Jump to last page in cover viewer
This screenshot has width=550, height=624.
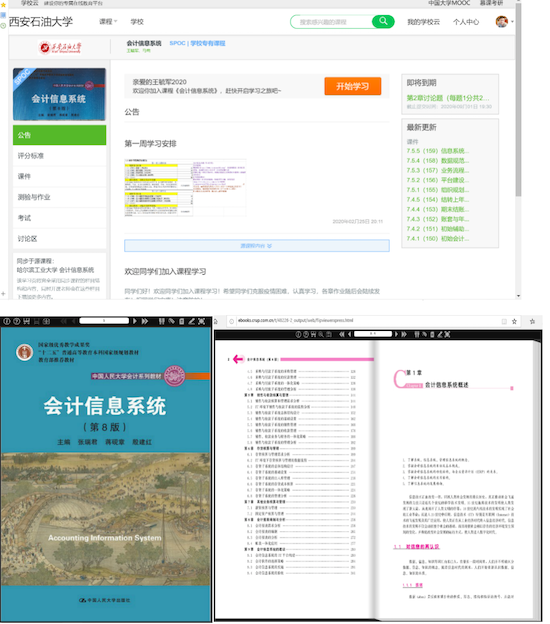click(x=144, y=321)
